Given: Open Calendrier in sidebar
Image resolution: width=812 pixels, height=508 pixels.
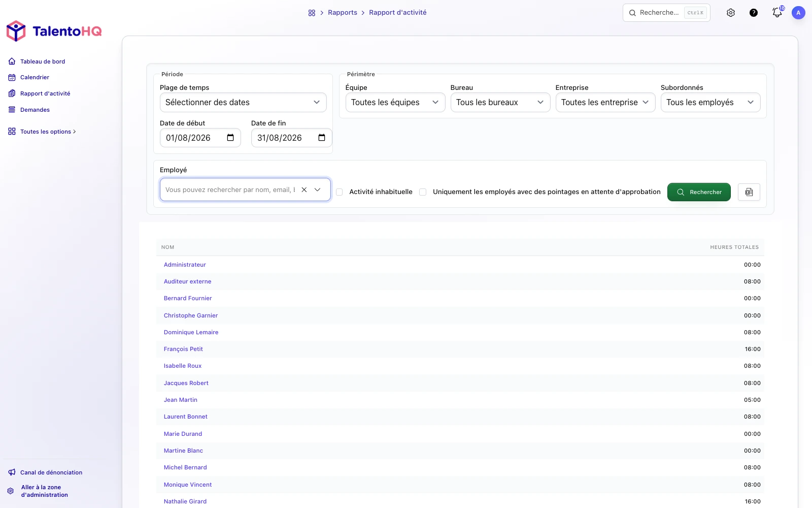Looking at the screenshot, I should pos(29,77).
